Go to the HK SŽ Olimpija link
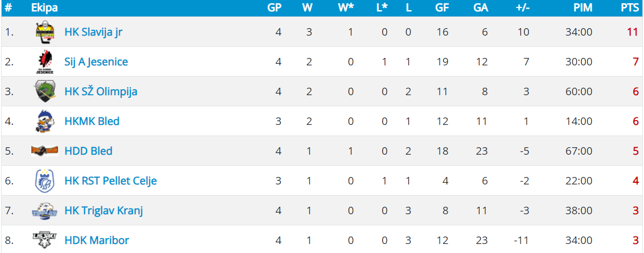 coord(101,91)
